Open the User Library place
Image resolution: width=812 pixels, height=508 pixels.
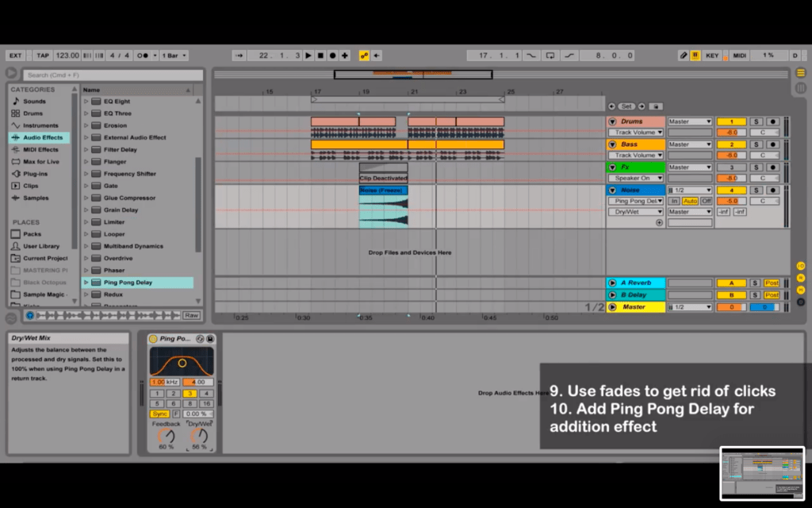tap(41, 246)
